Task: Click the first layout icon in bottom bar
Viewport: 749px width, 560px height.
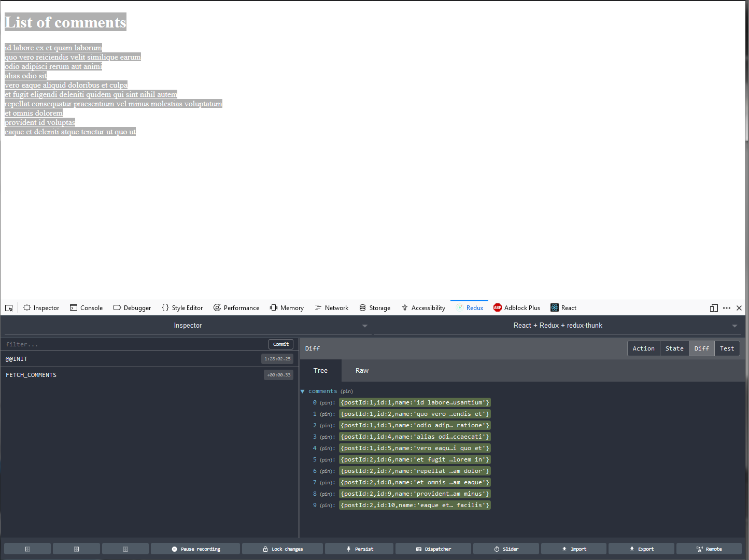Action: click(27, 549)
